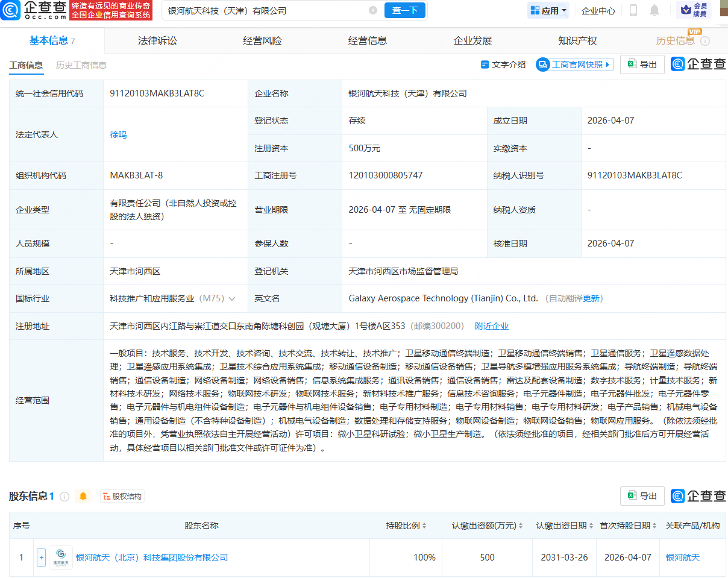Open the 历史工商信息 sub-tab

tap(81, 64)
